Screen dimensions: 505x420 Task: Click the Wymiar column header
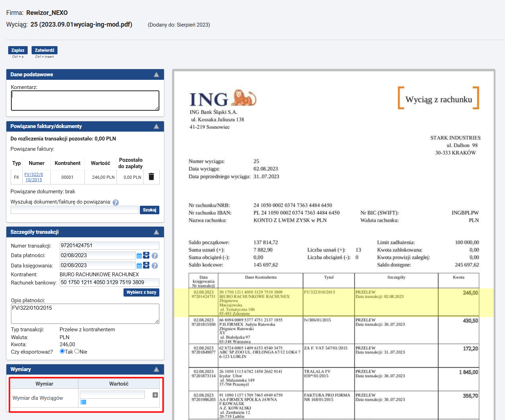coord(44,384)
